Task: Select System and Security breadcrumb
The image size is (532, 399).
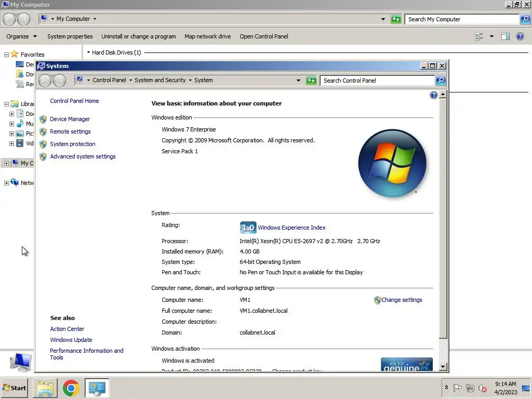Action: point(160,80)
